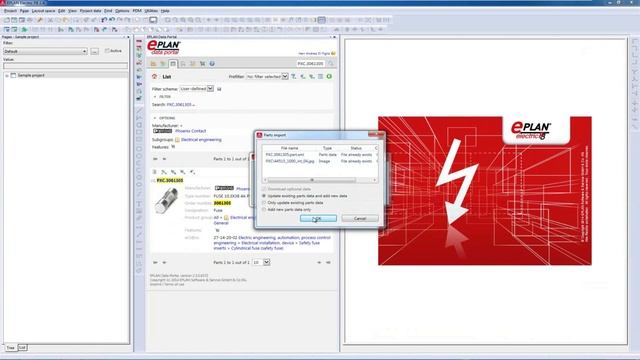Click the fuse product thumbnail image
The width and height of the screenshot is (640, 360).
pos(167,200)
